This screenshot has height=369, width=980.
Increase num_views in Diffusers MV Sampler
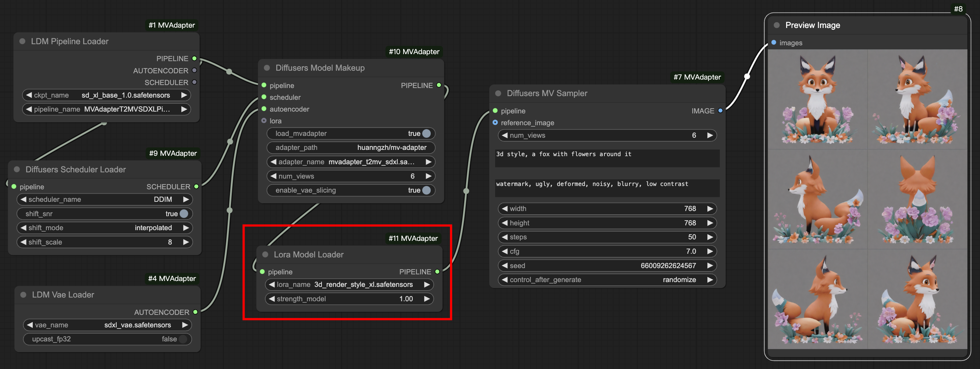[x=710, y=136]
